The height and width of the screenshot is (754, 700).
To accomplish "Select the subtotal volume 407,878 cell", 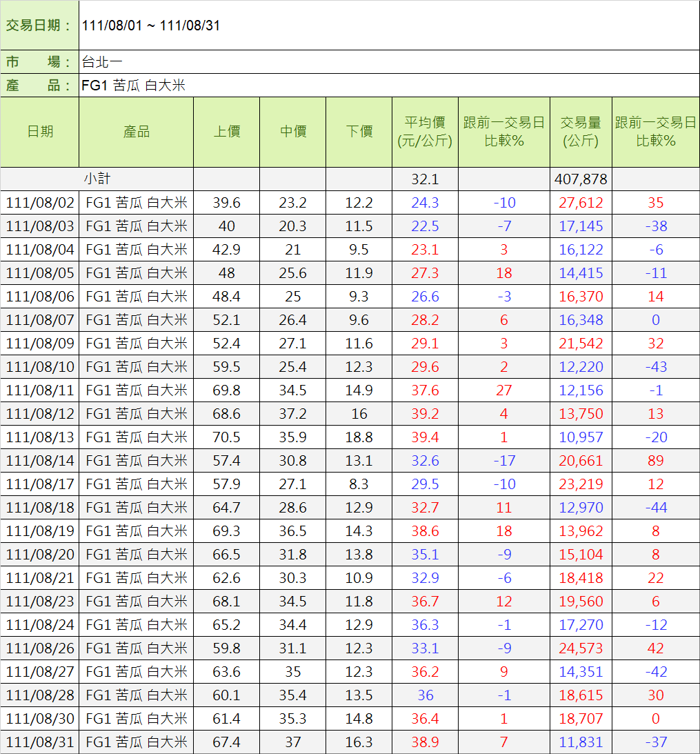I will coord(581,179).
